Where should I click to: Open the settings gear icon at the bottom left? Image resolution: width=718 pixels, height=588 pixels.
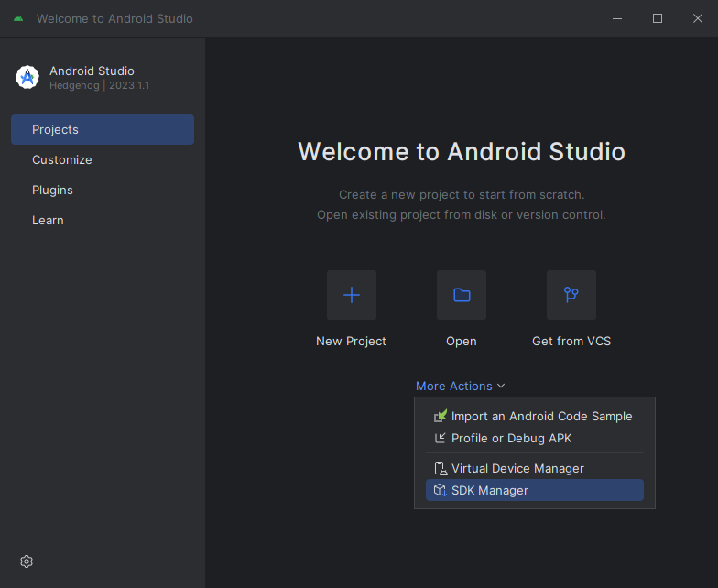point(27,561)
